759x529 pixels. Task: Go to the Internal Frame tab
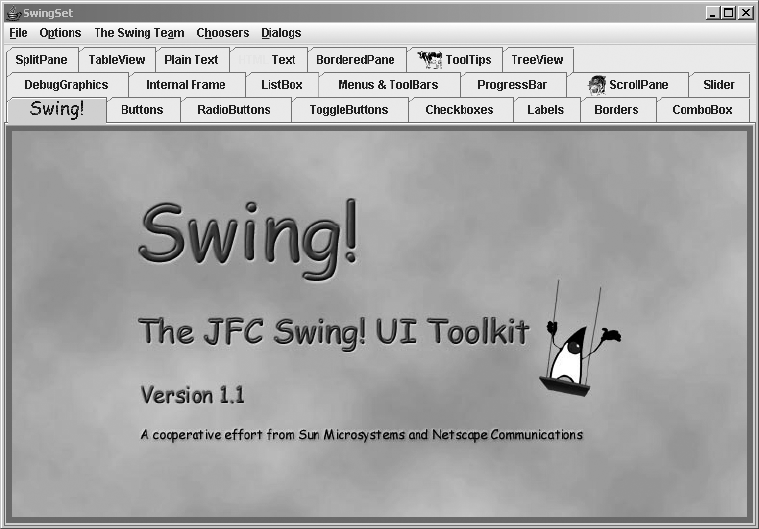pyautogui.click(x=187, y=85)
